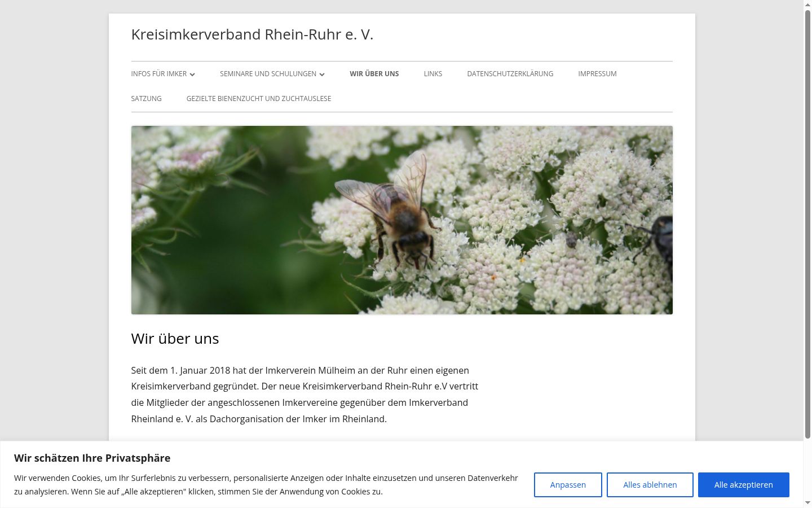Viewport: 812px width, 508px height.
Task: Click the cookie notice text Wir verwenden Cookies
Action: [266, 485]
